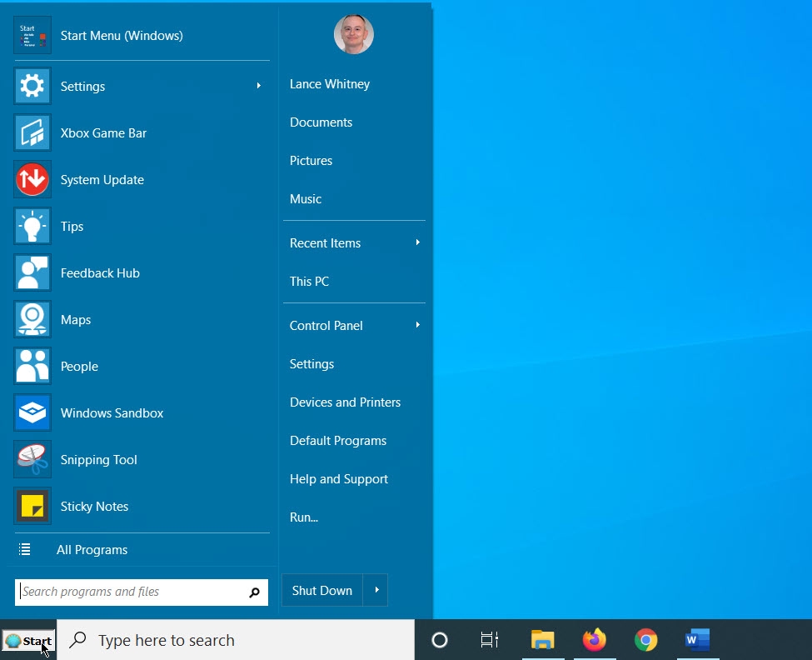The width and height of the screenshot is (812, 660).
Task: Launch the Feedback Hub
Action: pos(100,272)
